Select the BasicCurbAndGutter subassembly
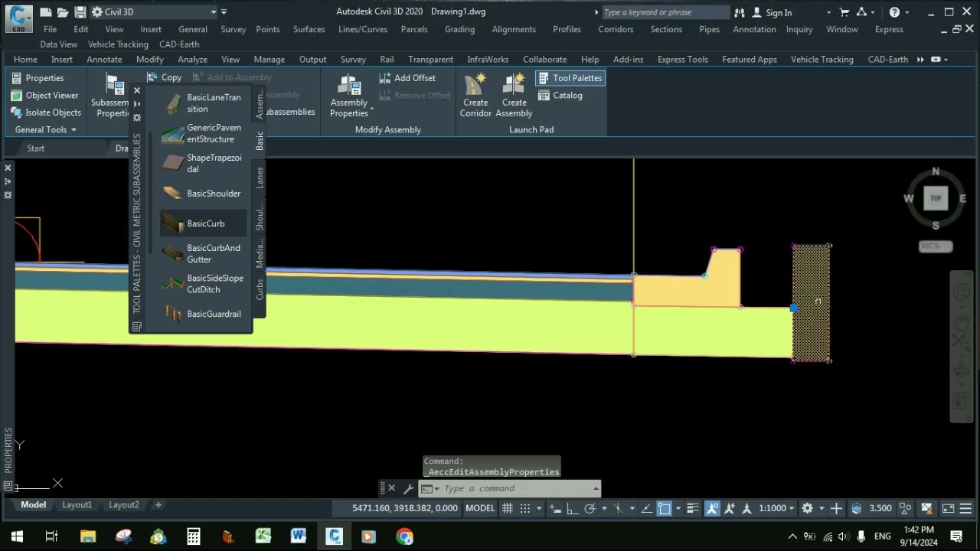The image size is (980, 551). coord(204,253)
